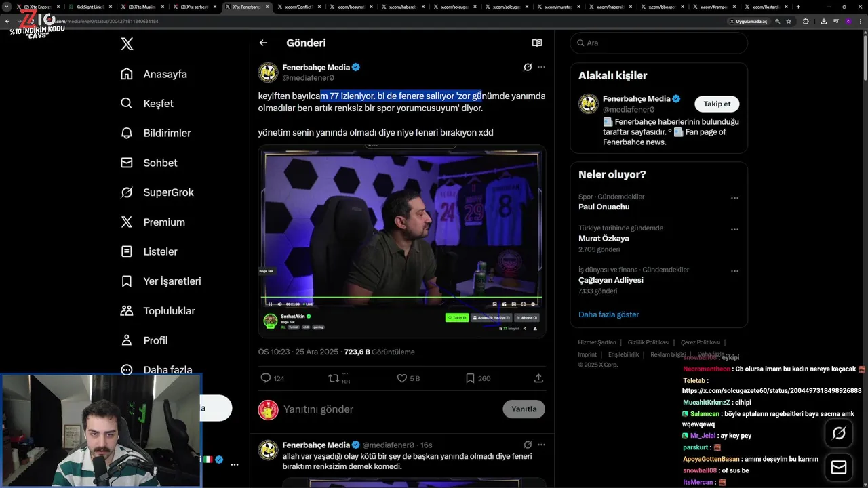Bookmark page with star icon
868x488 pixels.
pyautogui.click(x=789, y=21)
